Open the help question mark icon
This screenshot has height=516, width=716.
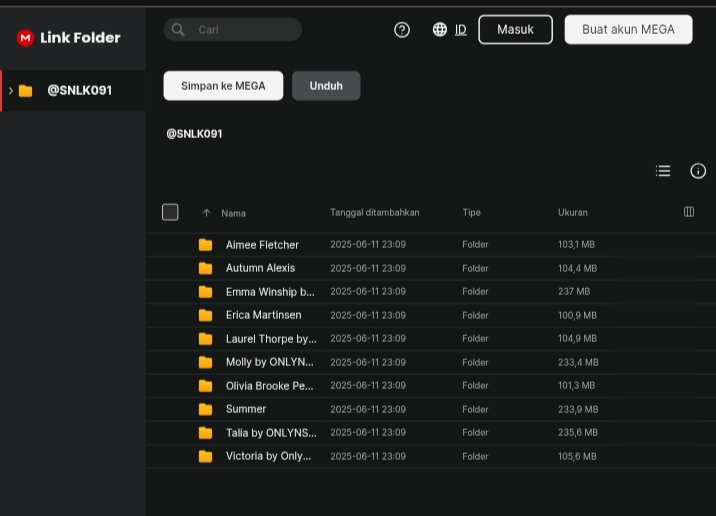pyautogui.click(x=402, y=30)
